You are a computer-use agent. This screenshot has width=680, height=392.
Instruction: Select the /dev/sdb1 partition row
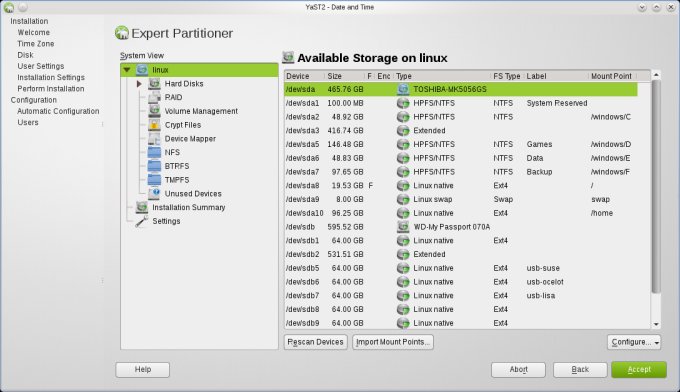pyautogui.click(x=461, y=241)
